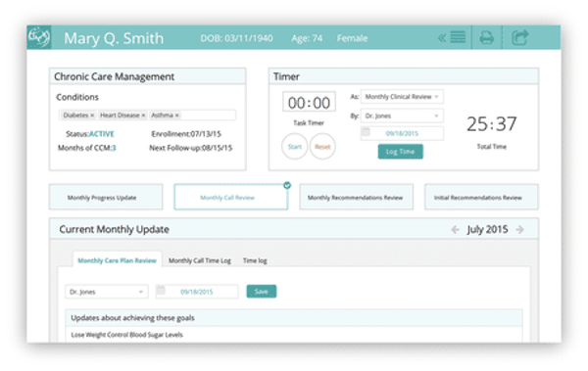Click the app logo in header

39,37
